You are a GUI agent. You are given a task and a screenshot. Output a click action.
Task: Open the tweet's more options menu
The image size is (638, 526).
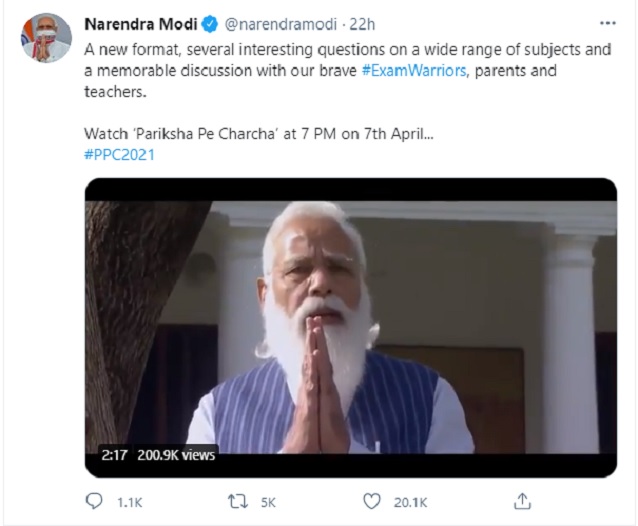pos(607,22)
